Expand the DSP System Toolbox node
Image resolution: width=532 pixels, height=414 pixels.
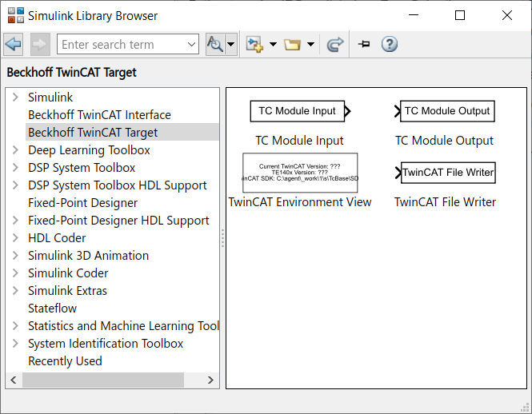15,168
